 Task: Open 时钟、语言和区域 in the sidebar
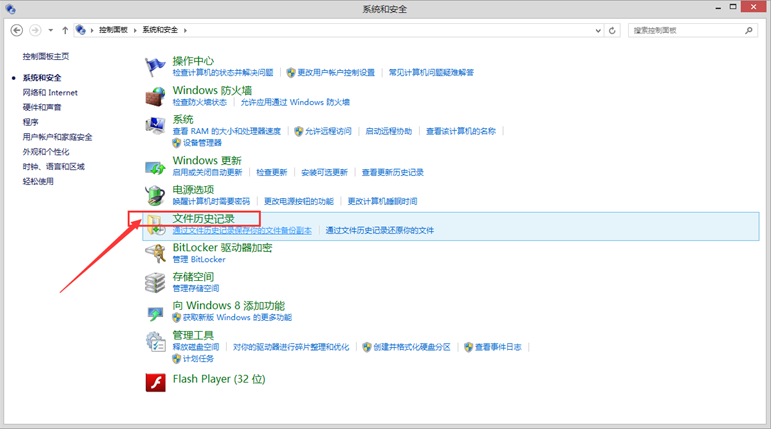click(x=54, y=167)
